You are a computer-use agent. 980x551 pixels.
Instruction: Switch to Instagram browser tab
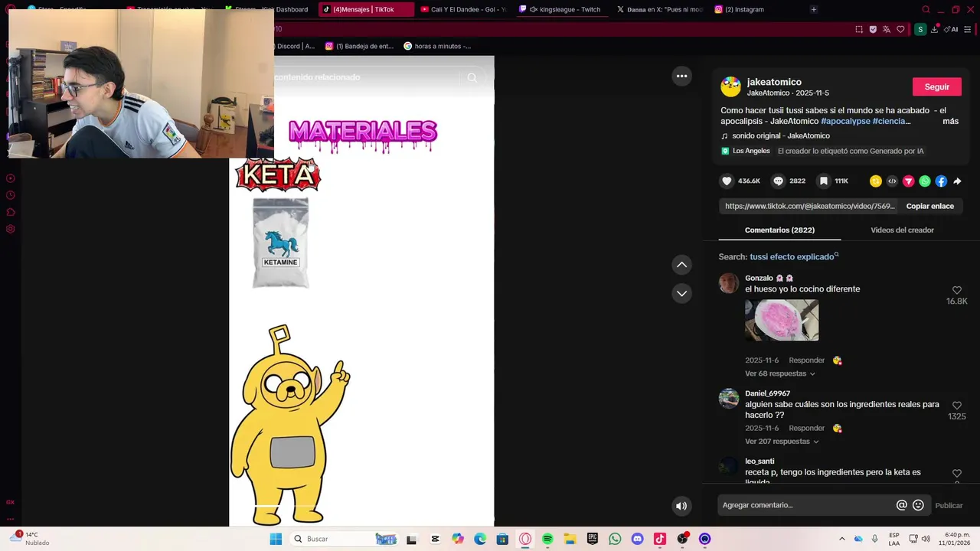(739, 9)
